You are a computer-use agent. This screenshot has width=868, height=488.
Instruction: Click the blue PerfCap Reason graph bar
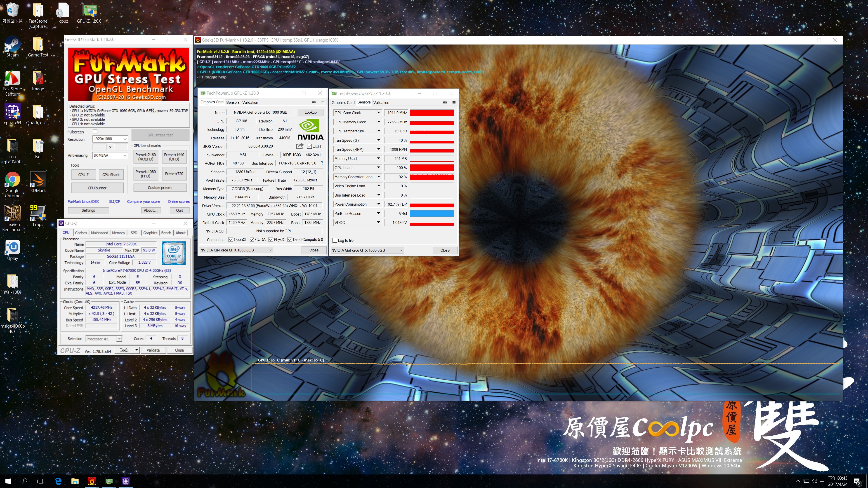[x=431, y=213]
